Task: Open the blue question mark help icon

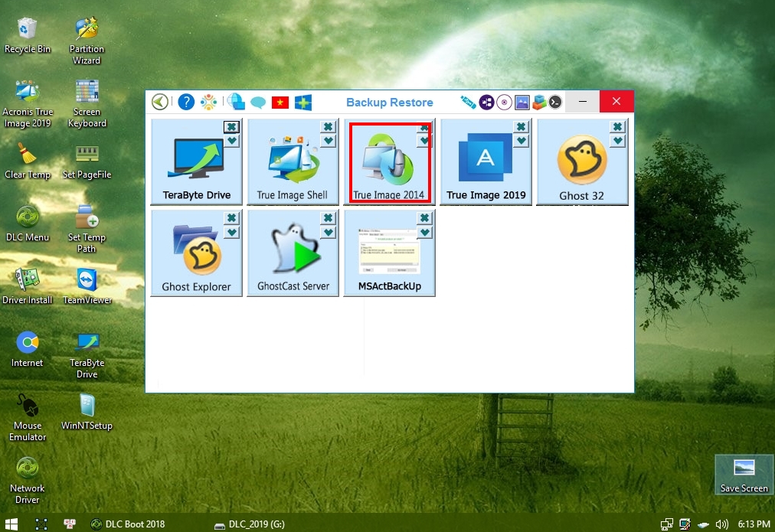Action: [x=186, y=103]
